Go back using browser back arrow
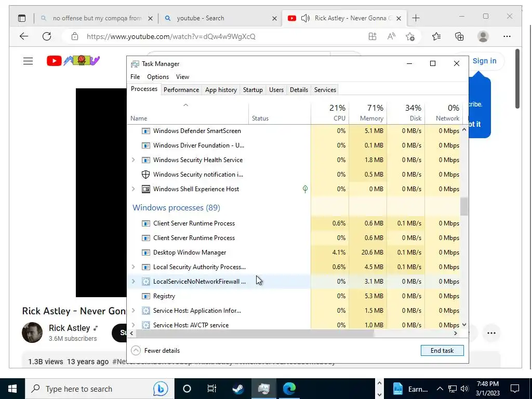 tap(24, 36)
